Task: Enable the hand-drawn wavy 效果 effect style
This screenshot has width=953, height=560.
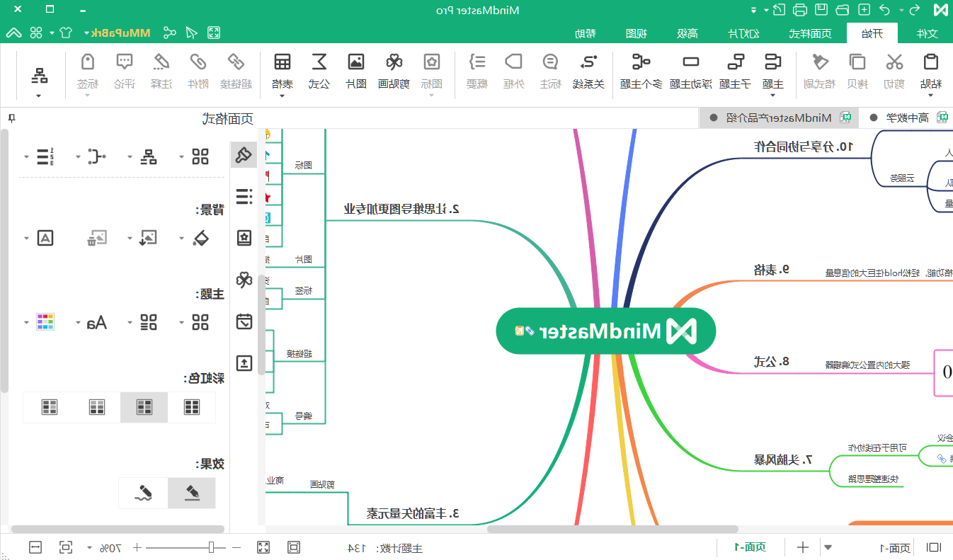Action: [x=144, y=493]
